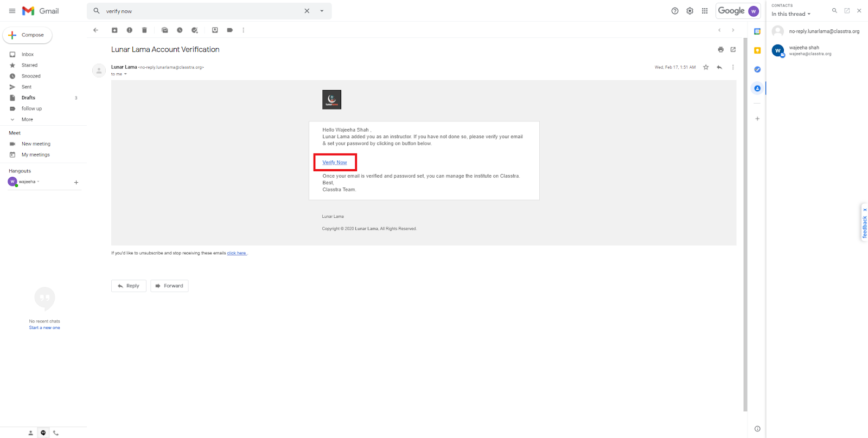Click the Verify Now link
Screen dimensions: 868x438
pos(335,163)
